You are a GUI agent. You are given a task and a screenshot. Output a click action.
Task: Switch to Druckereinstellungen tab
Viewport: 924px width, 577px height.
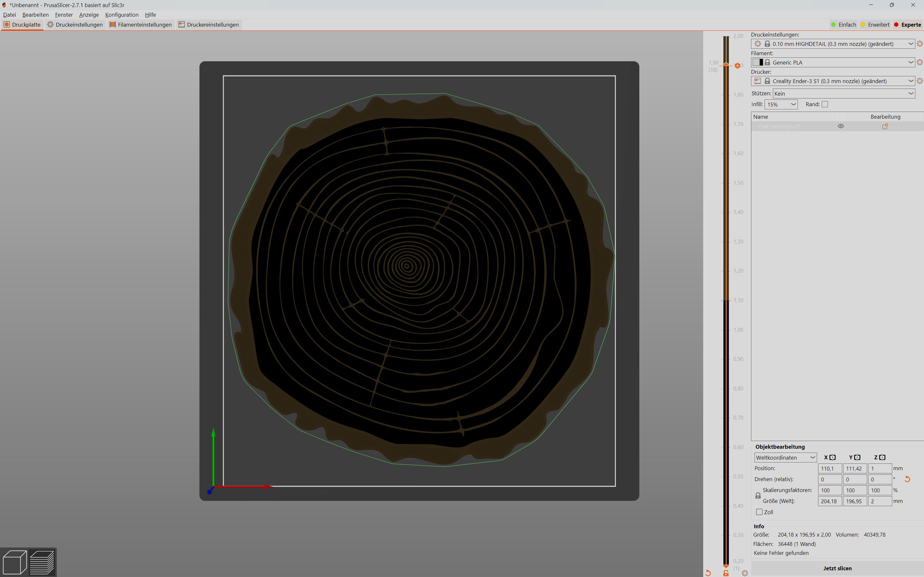pyautogui.click(x=209, y=25)
